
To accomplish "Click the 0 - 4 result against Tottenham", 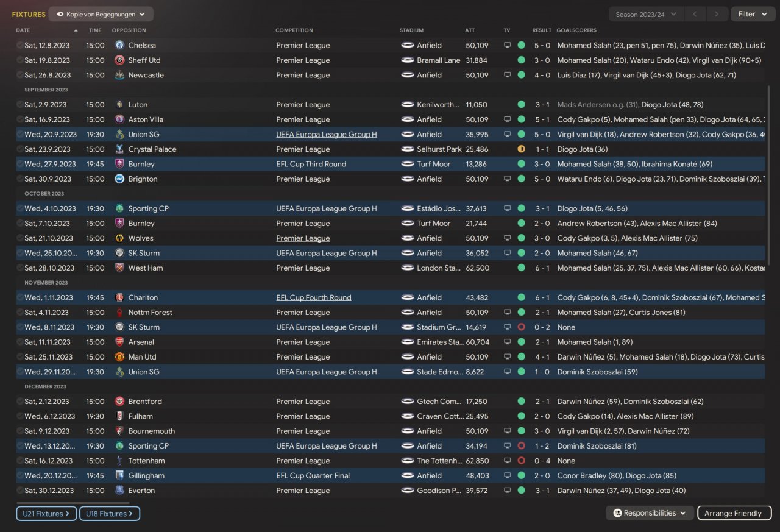I will 542,461.
